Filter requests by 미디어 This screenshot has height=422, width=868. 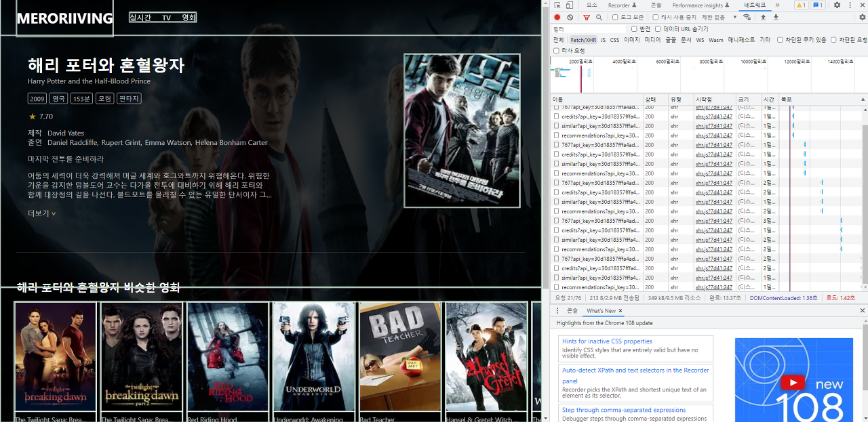pos(652,40)
